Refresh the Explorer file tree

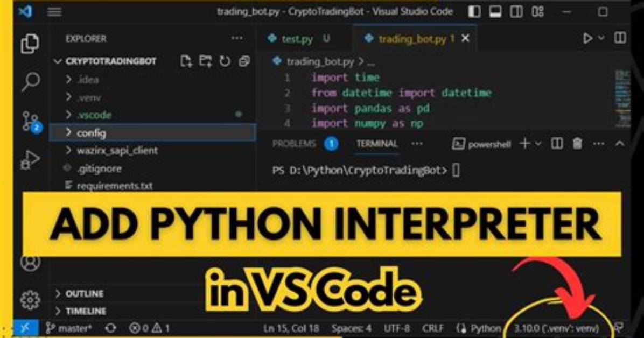(225, 61)
